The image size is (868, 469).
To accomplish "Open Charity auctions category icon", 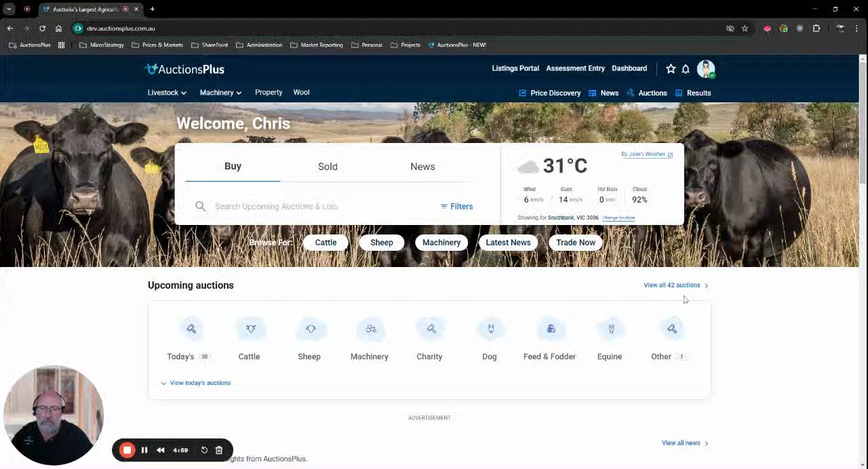I will pos(431,329).
